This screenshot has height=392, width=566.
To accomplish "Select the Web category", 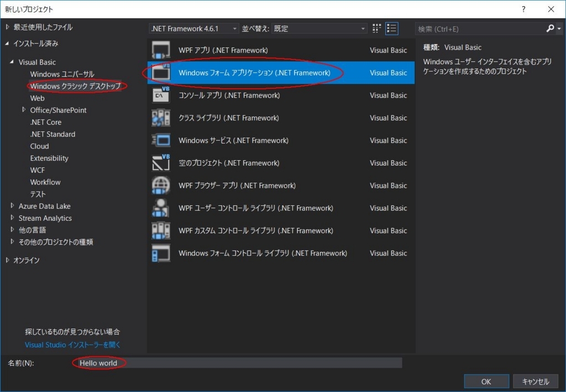I will point(37,98).
